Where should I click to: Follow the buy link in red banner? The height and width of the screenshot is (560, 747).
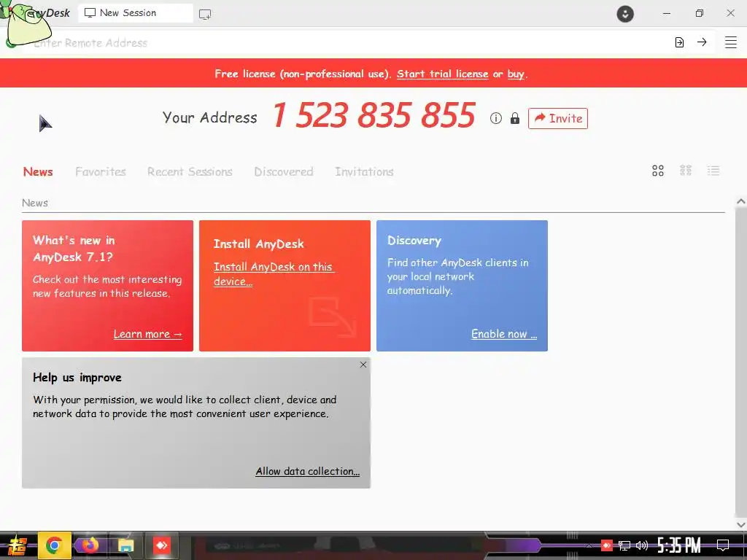point(516,74)
